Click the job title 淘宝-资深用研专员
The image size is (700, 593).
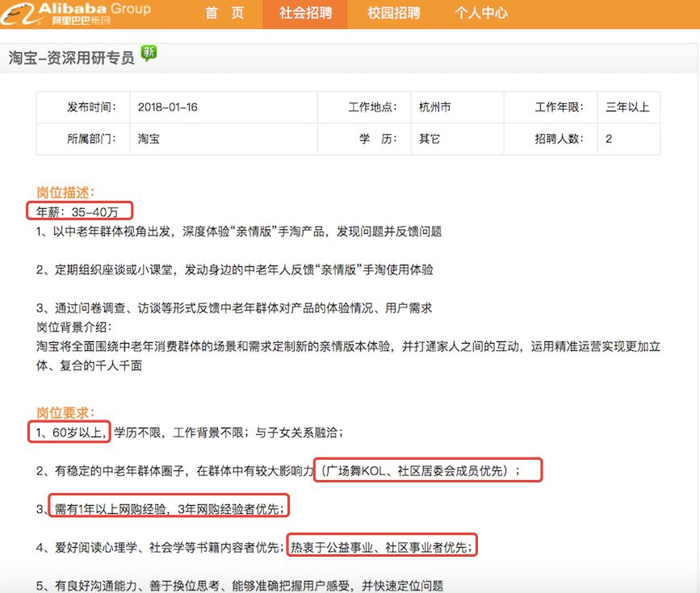pyautogui.click(x=71, y=58)
